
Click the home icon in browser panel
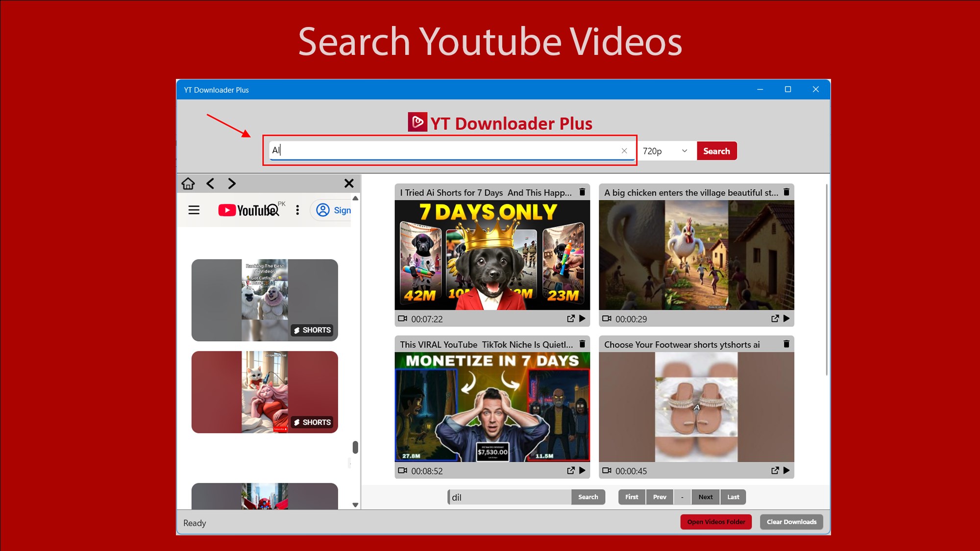pyautogui.click(x=188, y=183)
